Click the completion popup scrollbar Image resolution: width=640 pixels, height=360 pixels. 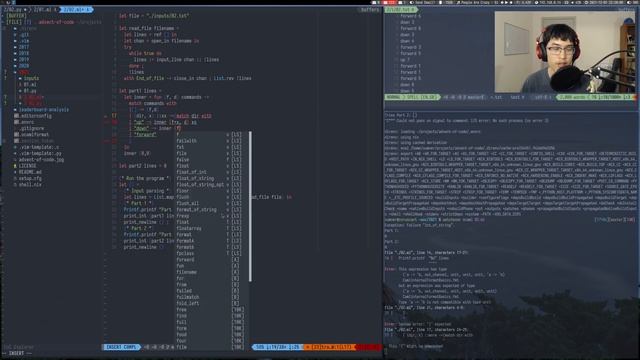click(x=250, y=206)
